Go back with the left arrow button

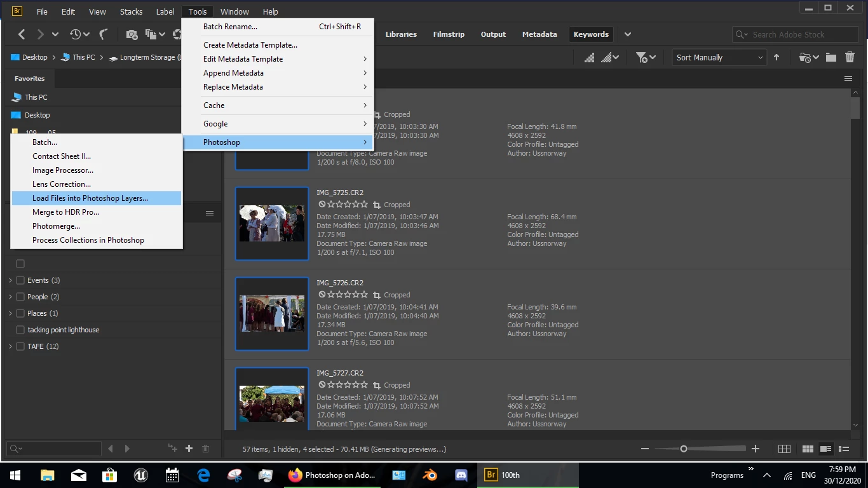point(22,34)
